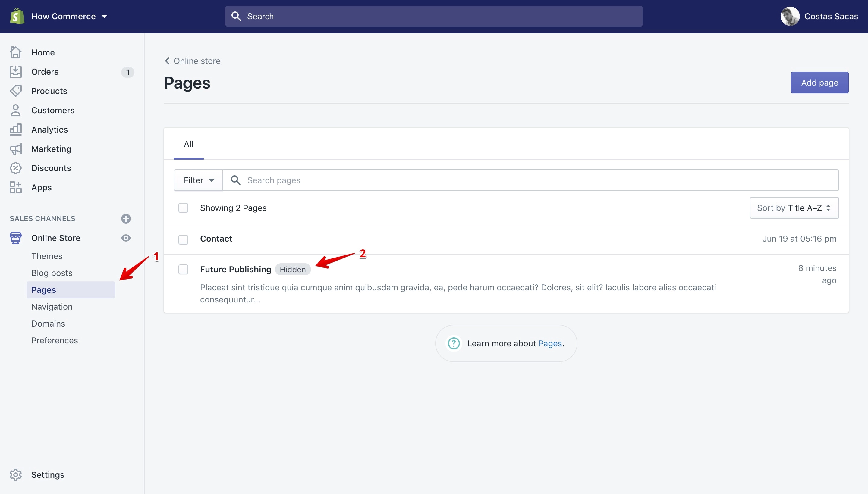
Task: Check the Contact page checkbox
Action: coord(183,240)
